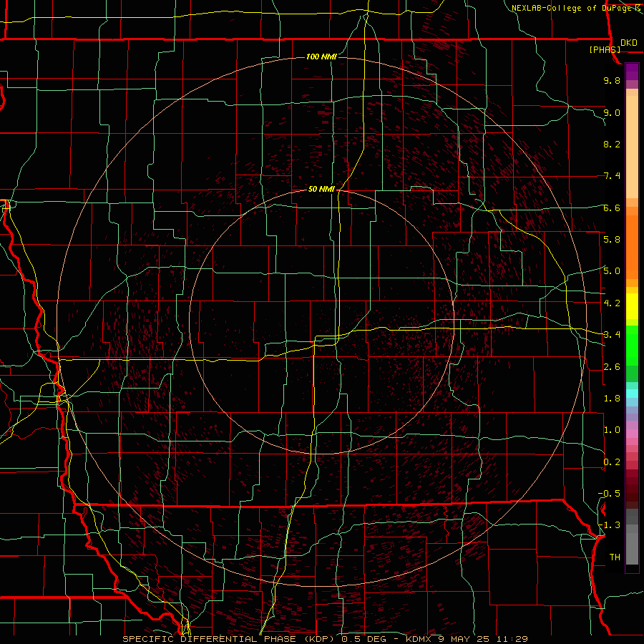Screen dimensions: 644x644
Task: Click the '2.6' color scale value
Action: point(612,367)
